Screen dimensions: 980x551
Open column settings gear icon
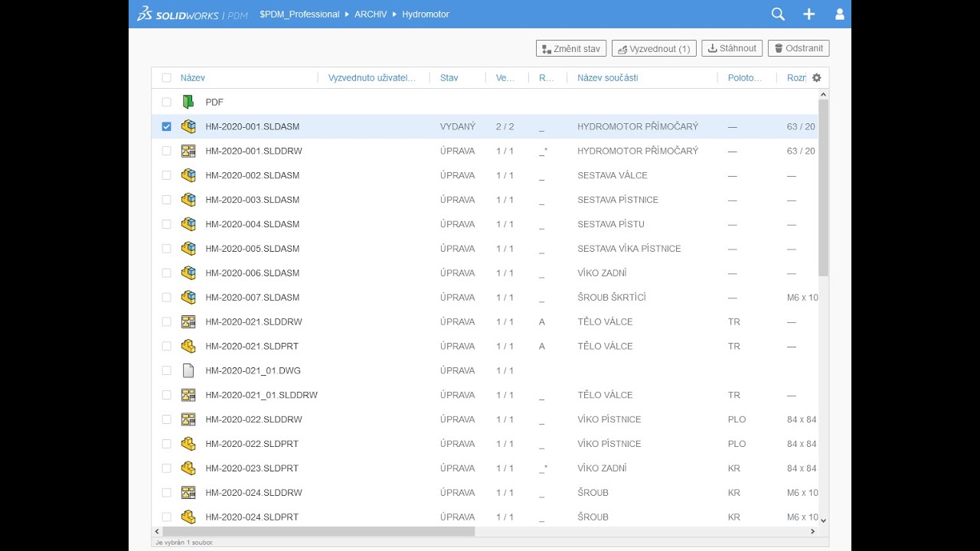pyautogui.click(x=816, y=77)
